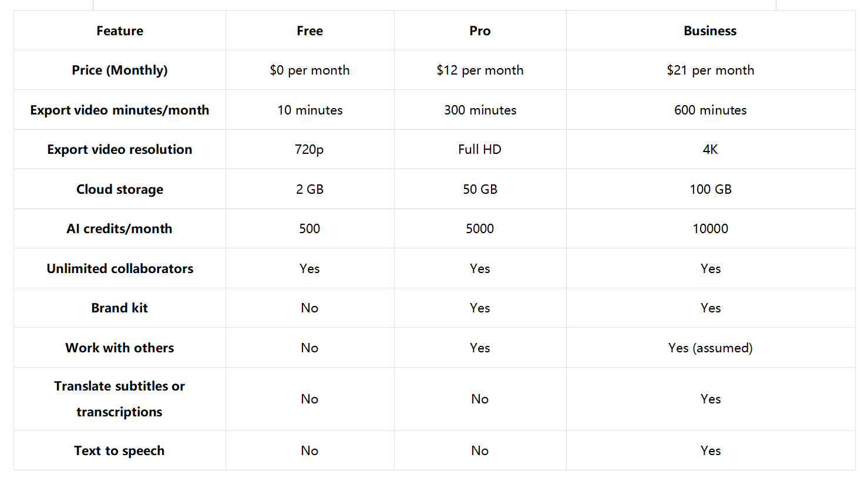Click the Free plan column header
This screenshot has width=868, height=478.
pyautogui.click(x=309, y=31)
